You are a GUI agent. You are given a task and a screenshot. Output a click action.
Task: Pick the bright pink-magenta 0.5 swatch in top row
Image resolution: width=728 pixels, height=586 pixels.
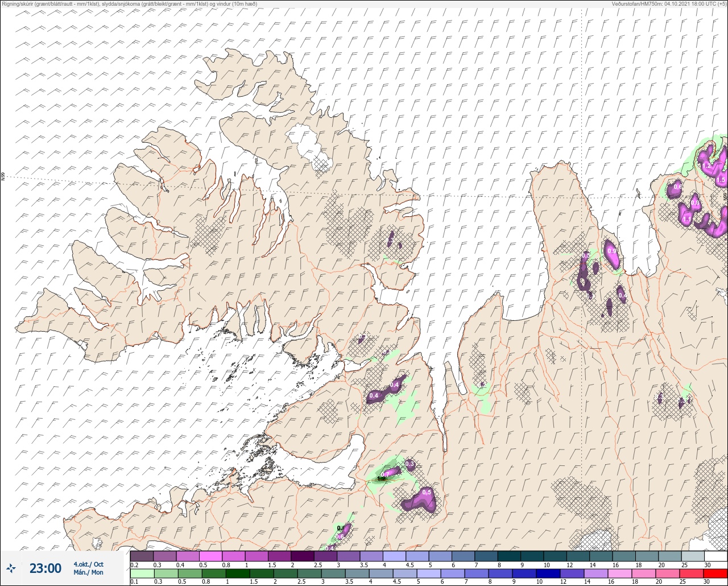pos(210,556)
